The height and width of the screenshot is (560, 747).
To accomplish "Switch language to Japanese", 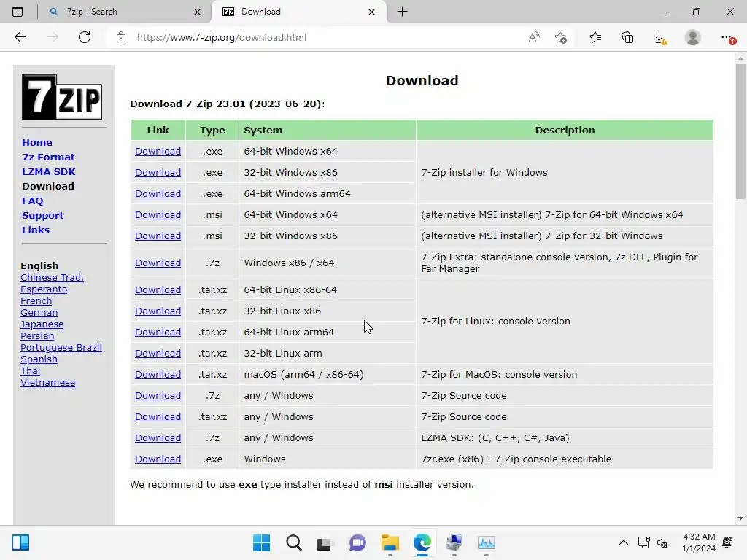I will pyautogui.click(x=42, y=324).
